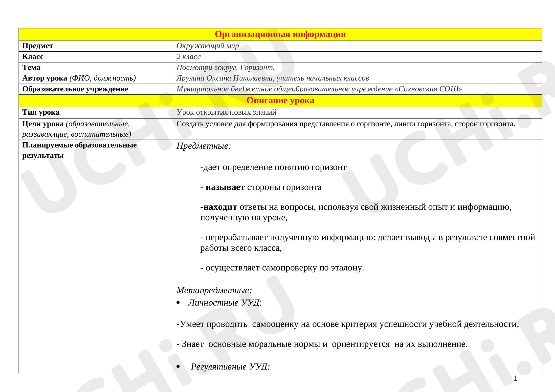Select the bold word "находит"

(x=220, y=207)
